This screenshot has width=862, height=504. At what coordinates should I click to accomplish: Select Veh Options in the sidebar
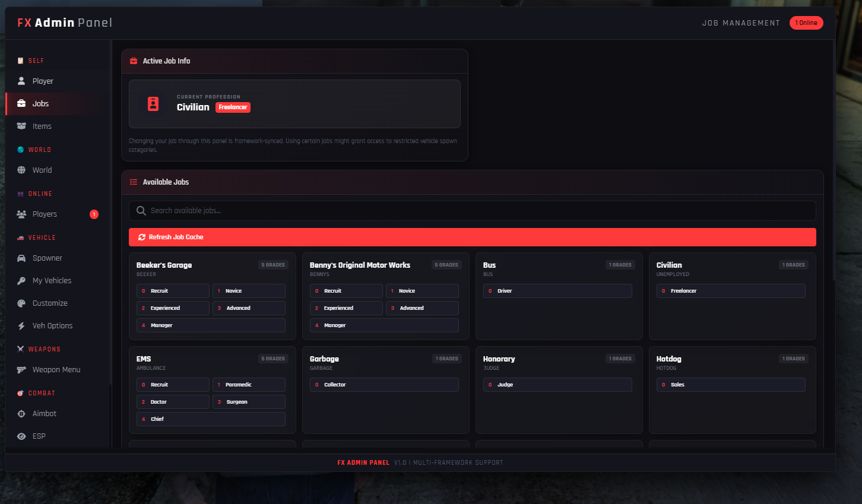click(x=58, y=325)
